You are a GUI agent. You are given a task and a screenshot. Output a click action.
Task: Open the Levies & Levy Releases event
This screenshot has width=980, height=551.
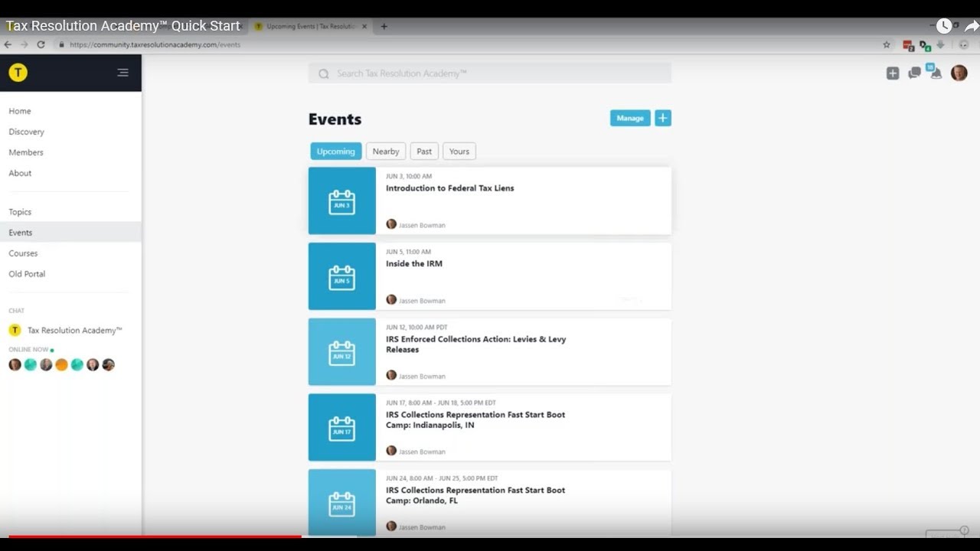[x=476, y=344]
